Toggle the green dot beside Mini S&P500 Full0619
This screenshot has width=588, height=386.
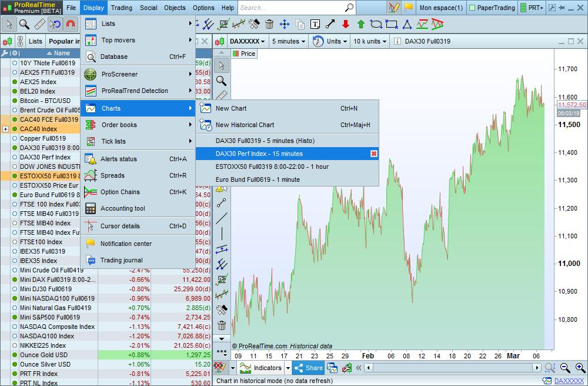tap(15, 317)
